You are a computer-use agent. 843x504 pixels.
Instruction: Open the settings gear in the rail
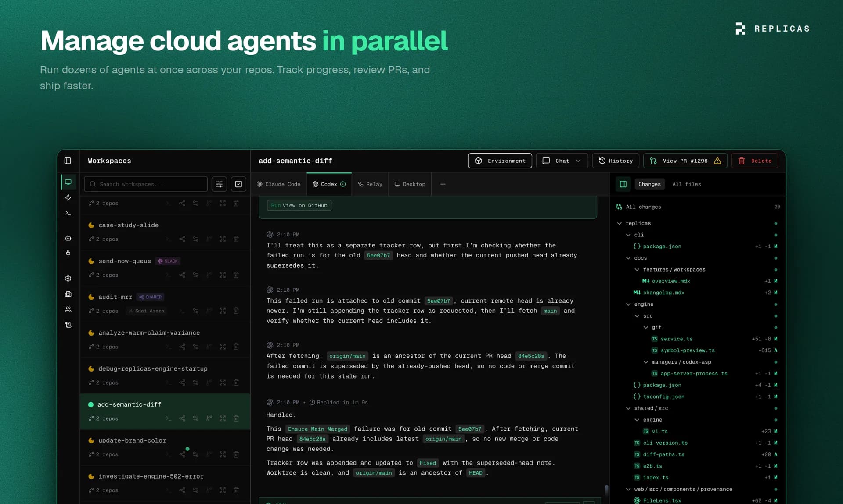point(68,279)
